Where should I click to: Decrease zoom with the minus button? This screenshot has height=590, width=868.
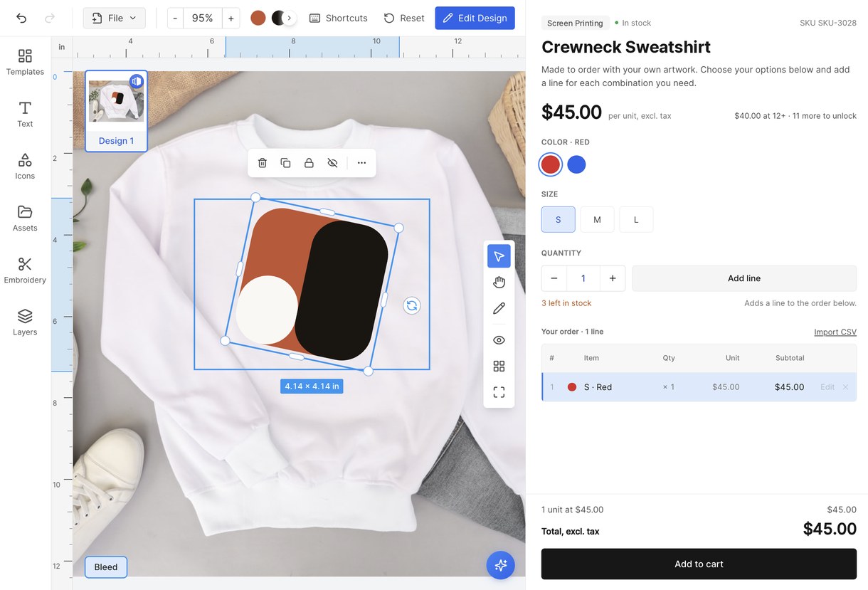(x=175, y=18)
